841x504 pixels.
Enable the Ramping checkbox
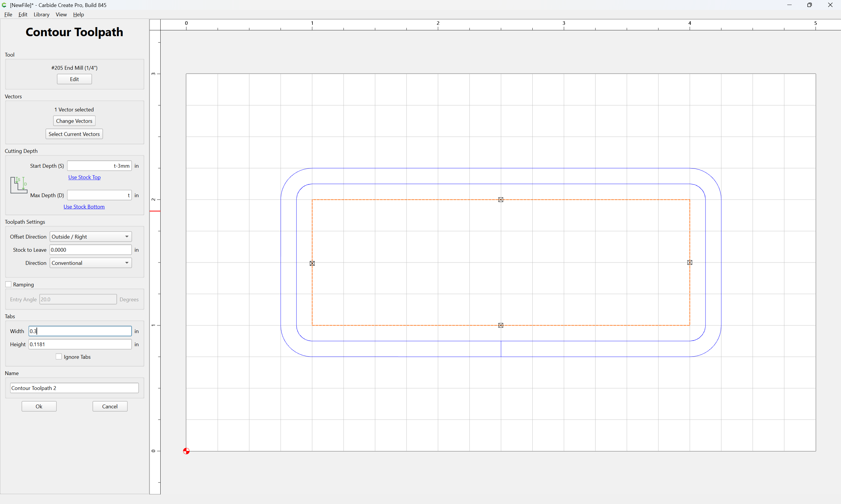[x=8, y=284]
